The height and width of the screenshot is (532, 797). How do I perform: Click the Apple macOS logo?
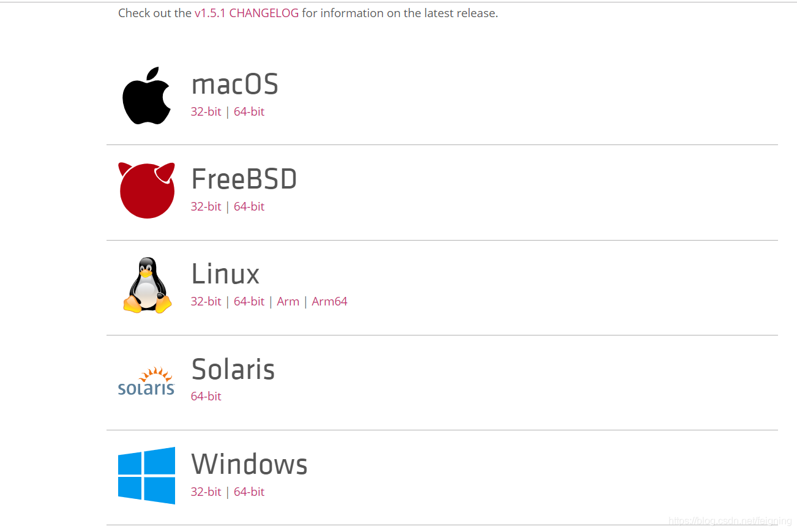(146, 96)
